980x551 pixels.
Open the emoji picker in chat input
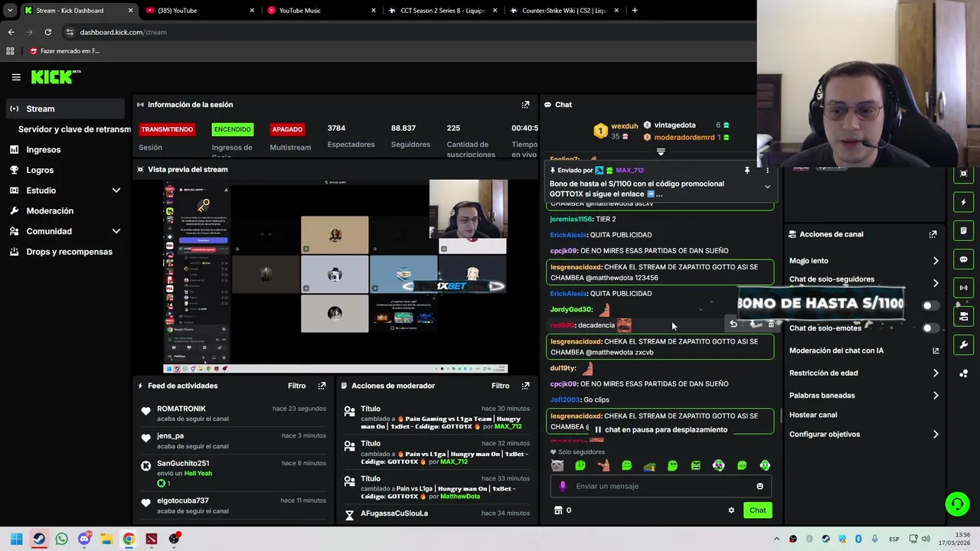click(x=759, y=486)
